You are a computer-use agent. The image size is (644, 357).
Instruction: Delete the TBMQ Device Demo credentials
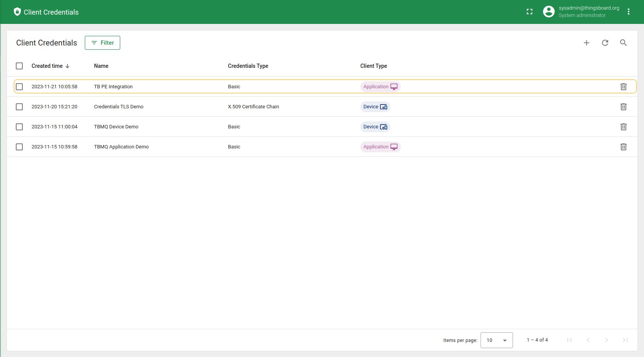pyautogui.click(x=623, y=127)
